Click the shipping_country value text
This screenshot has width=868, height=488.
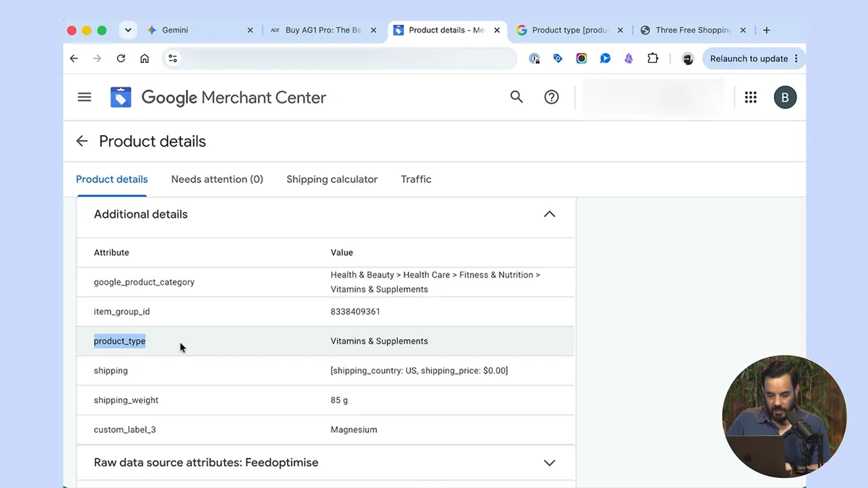click(420, 371)
